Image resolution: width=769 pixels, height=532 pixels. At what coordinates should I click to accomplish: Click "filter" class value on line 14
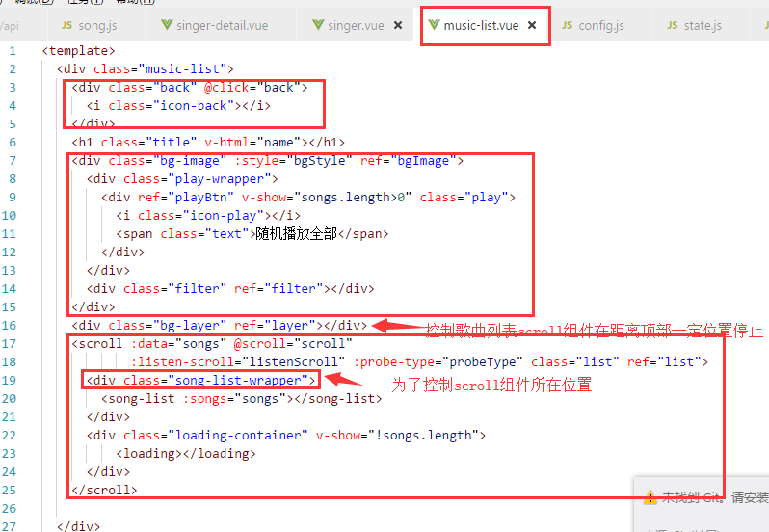pos(198,289)
